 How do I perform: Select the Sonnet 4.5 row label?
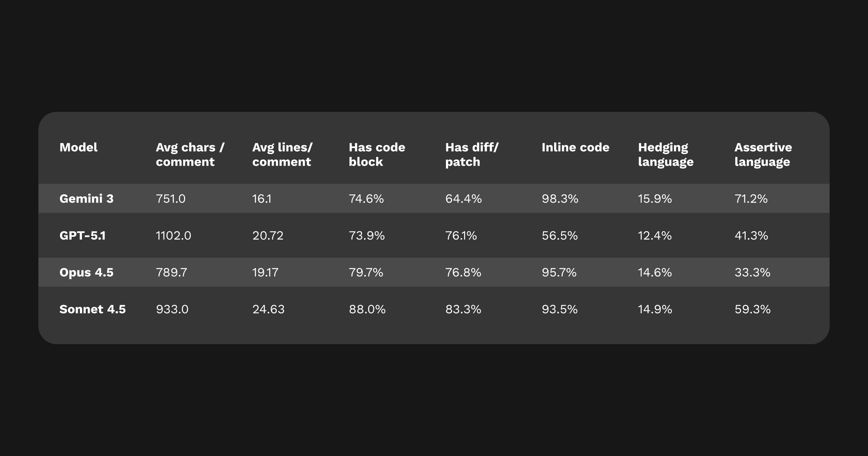[93, 309]
